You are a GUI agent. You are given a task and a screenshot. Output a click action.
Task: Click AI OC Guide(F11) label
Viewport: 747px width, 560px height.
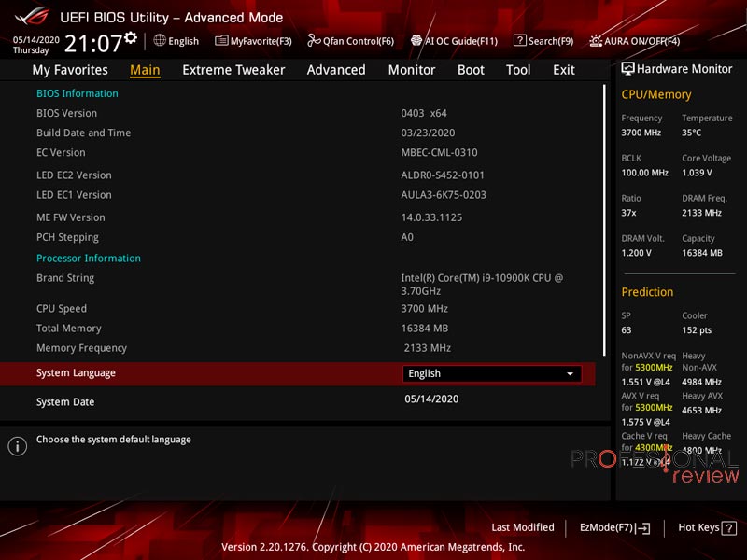[x=461, y=41]
